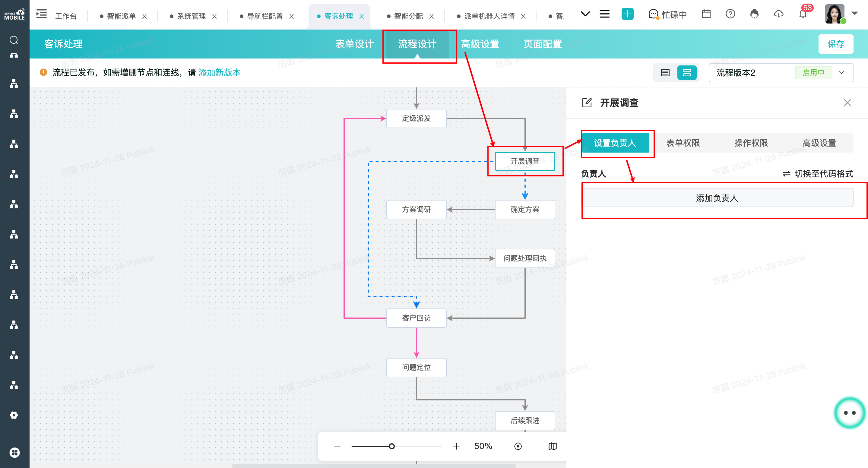Screen dimensions: 868x468
Task: Close the 智能派单 tab
Action: [x=144, y=16]
